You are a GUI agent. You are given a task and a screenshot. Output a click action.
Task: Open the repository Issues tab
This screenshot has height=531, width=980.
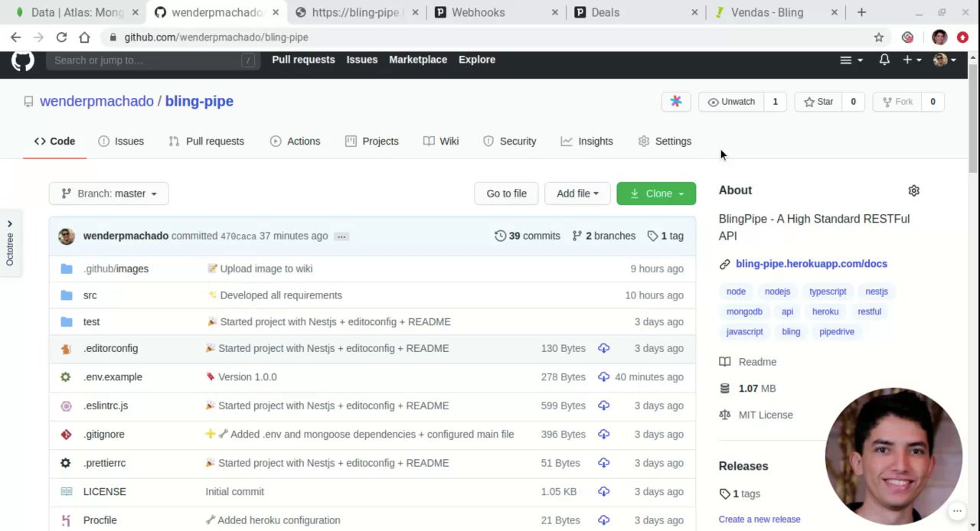(x=121, y=142)
